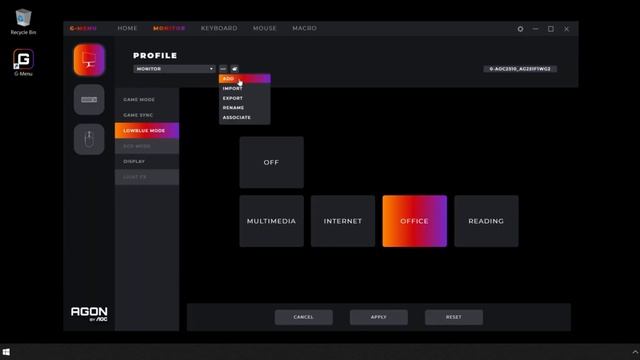Close the G-Menu window
Screen dimensions: 640x360
[x=566, y=29]
